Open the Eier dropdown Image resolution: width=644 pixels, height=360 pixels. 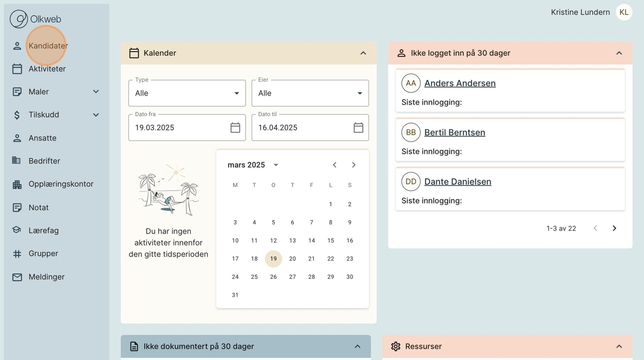coord(310,93)
